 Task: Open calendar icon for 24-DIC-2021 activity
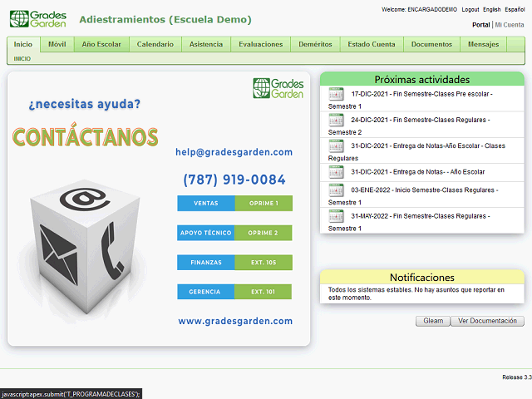coord(336,120)
